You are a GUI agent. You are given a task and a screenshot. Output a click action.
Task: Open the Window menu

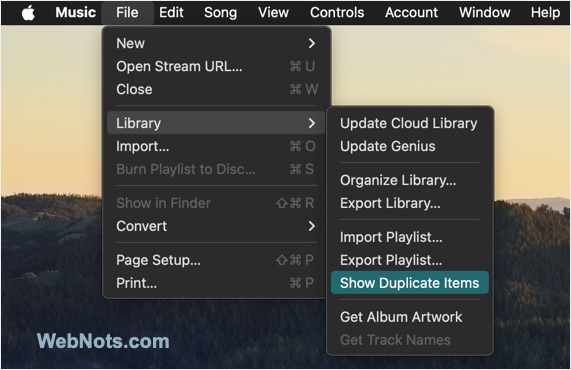(x=484, y=13)
